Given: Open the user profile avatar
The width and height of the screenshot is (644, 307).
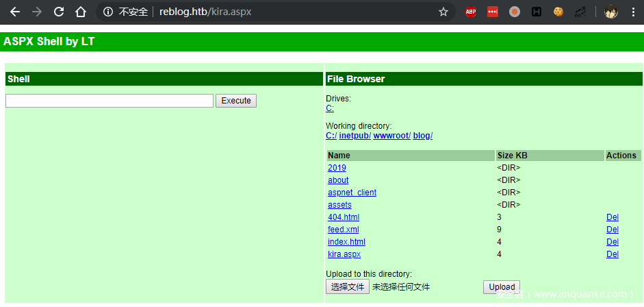Looking at the screenshot, I should point(611,12).
